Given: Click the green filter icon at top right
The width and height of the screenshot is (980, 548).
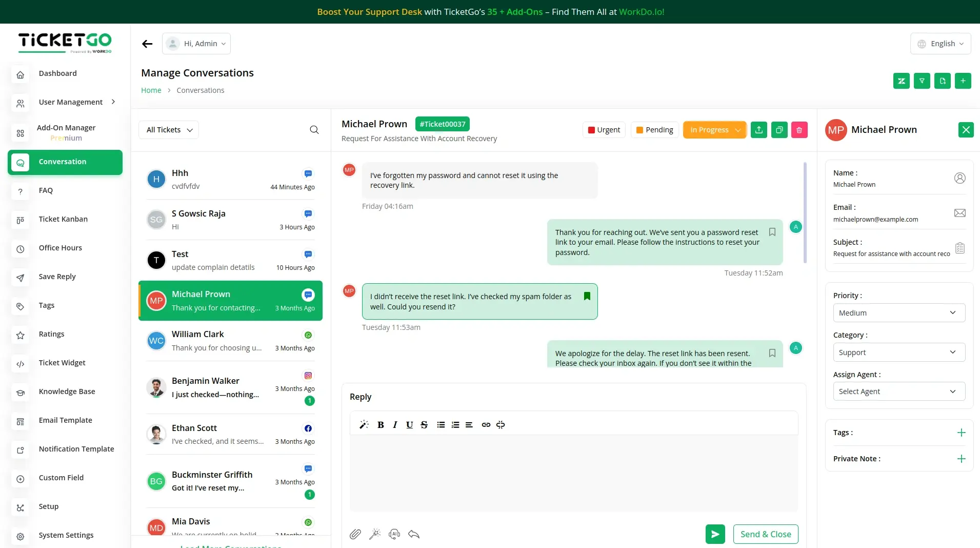Looking at the screenshot, I should 922,81.
